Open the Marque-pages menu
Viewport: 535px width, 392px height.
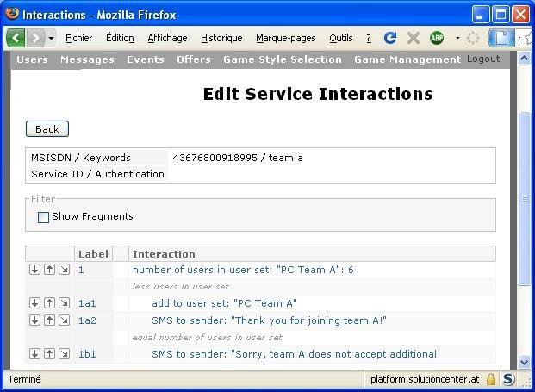285,38
